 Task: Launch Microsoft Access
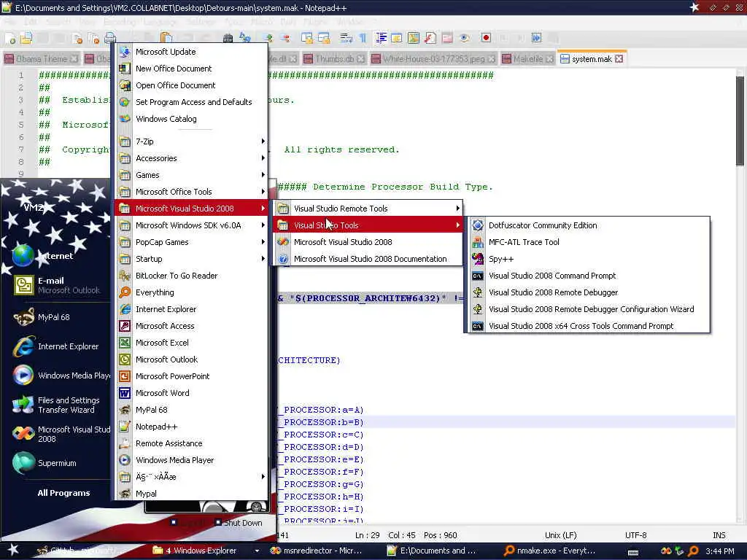[x=190, y=326]
